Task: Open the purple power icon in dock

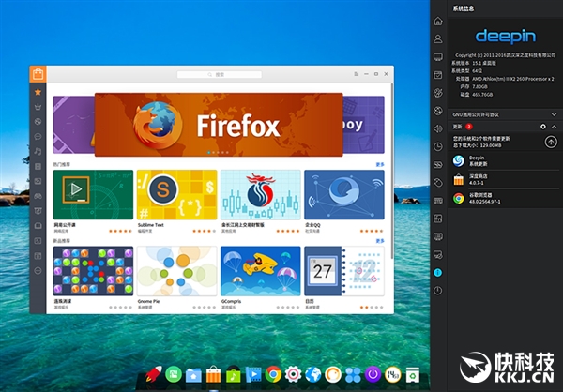Action: tap(373, 374)
